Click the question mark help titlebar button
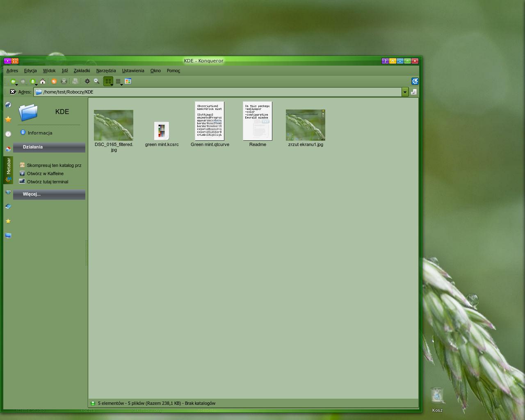 tap(385, 61)
